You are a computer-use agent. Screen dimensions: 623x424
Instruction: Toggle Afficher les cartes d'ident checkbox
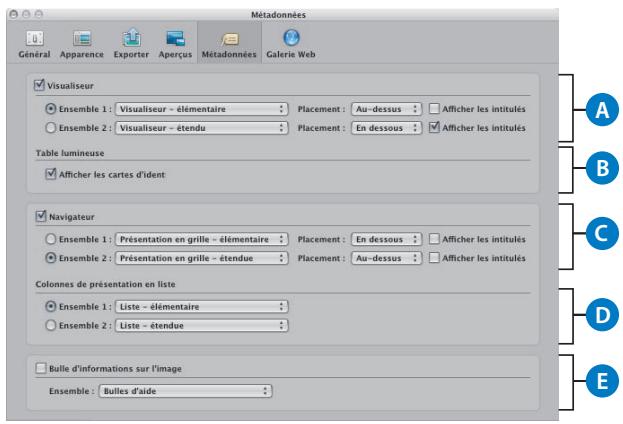tap(50, 174)
